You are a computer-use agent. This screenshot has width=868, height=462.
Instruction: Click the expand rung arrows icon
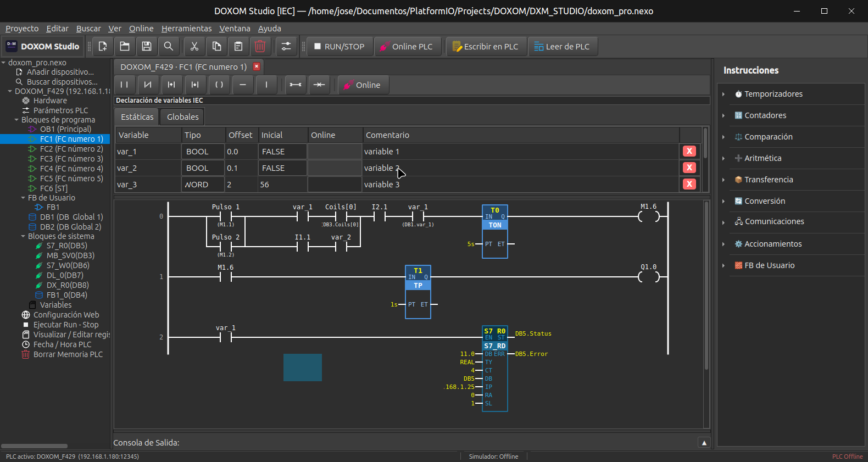[296, 85]
